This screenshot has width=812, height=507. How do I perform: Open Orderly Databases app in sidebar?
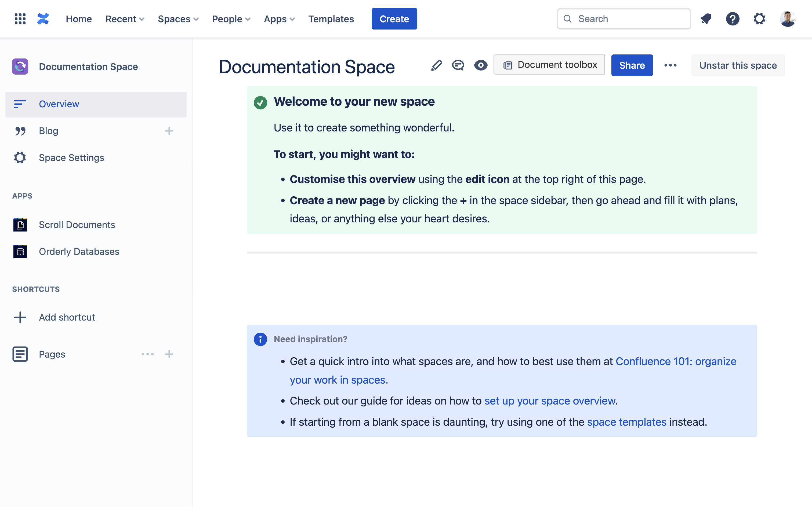coord(79,252)
